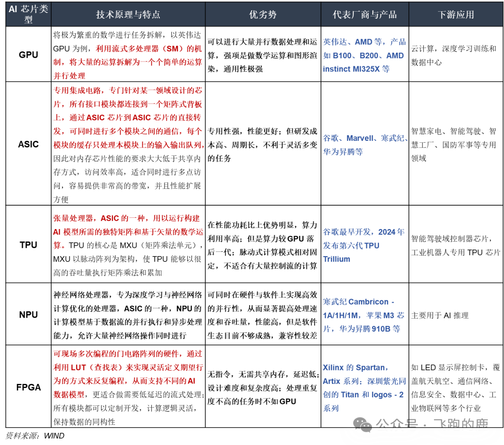
Task: Click the text 'Trillium' in TPU row
Action: [x=336, y=259]
